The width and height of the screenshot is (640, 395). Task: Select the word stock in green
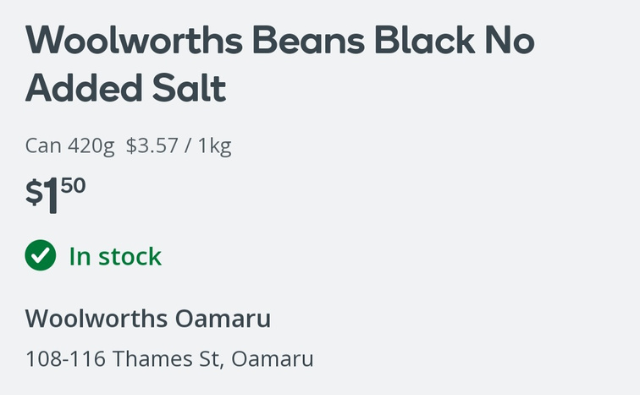[130, 256]
